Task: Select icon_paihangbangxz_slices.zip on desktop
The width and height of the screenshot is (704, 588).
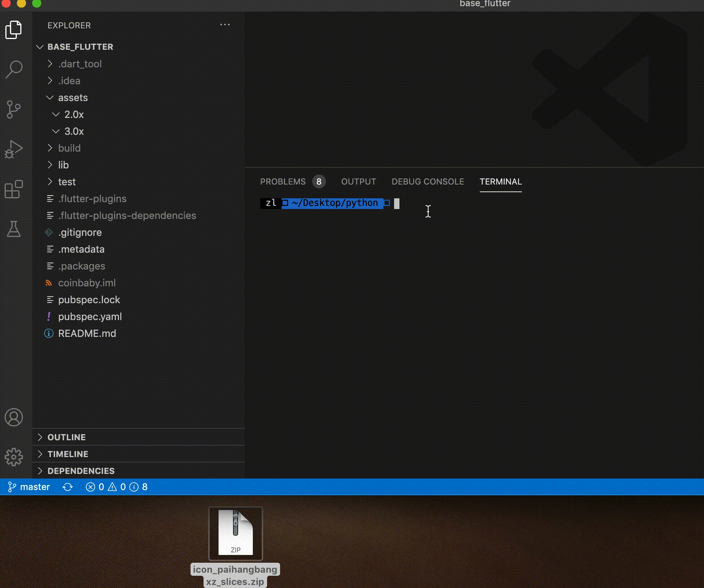Action: (235, 547)
